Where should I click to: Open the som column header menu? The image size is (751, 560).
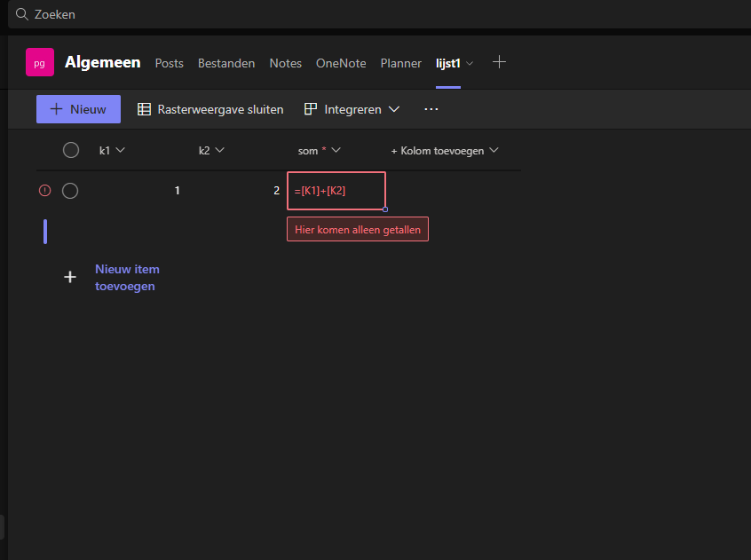pos(319,150)
